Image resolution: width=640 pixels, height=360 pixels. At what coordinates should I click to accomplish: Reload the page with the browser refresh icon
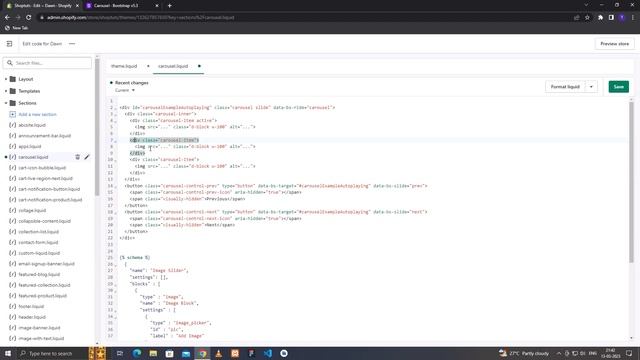(29, 18)
